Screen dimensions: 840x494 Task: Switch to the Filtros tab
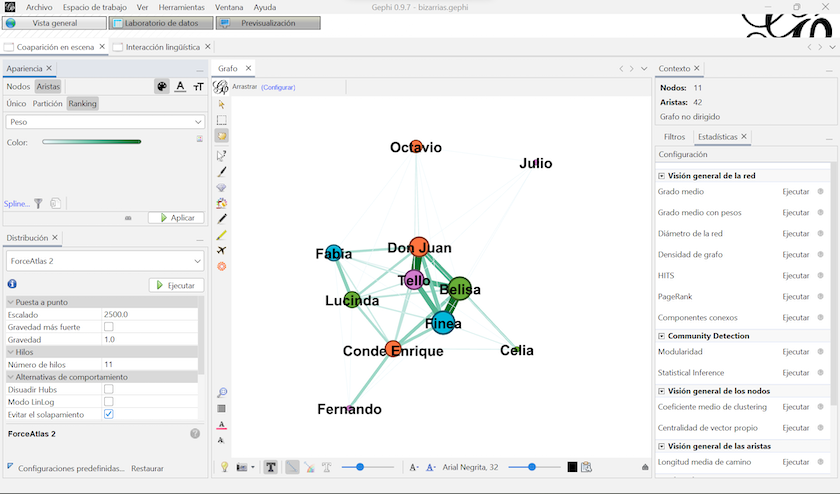pos(674,136)
